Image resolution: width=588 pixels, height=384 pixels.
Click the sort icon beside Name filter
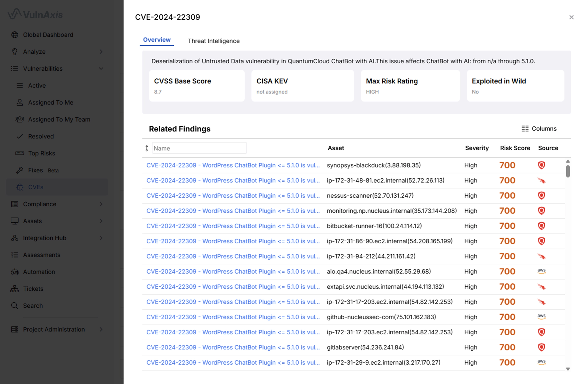(x=147, y=148)
